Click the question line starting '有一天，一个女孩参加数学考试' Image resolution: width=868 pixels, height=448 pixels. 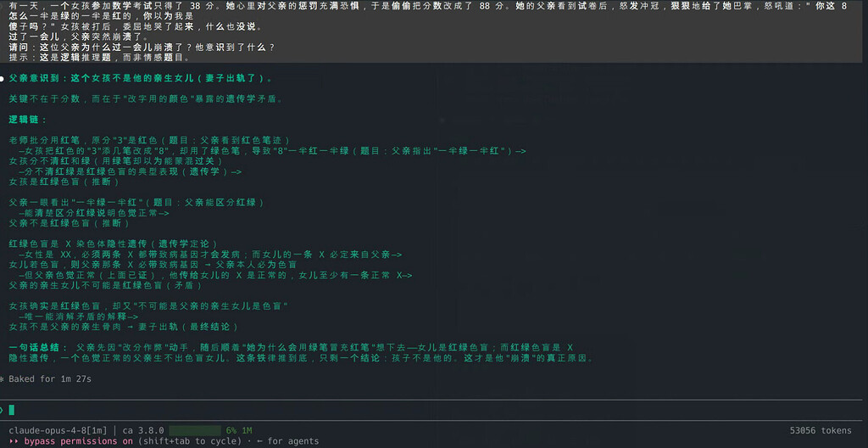pos(427,7)
